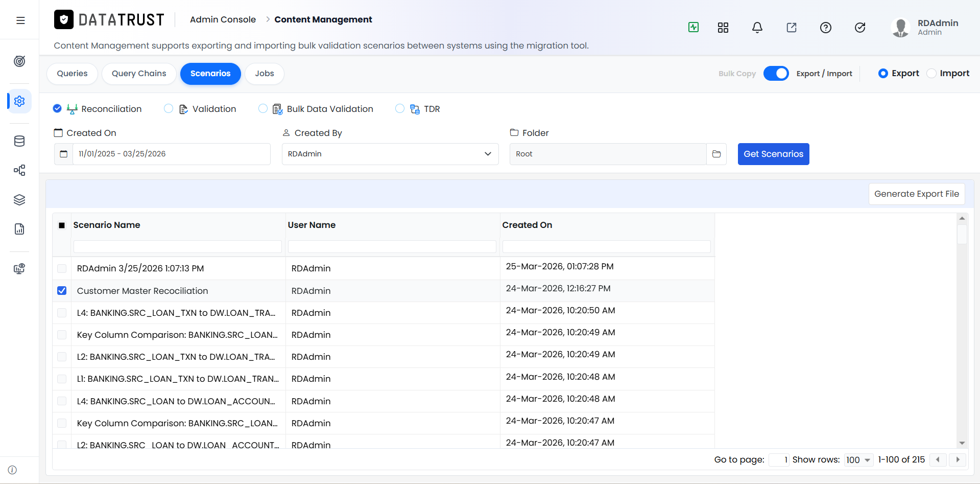Click the refresh check icon in header
The image size is (980, 484).
pos(860,28)
